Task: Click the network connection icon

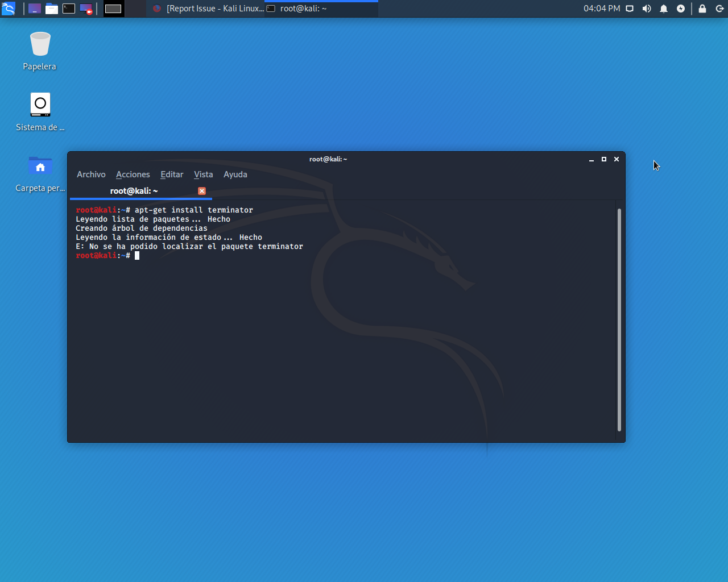Action: pyautogui.click(x=630, y=9)
